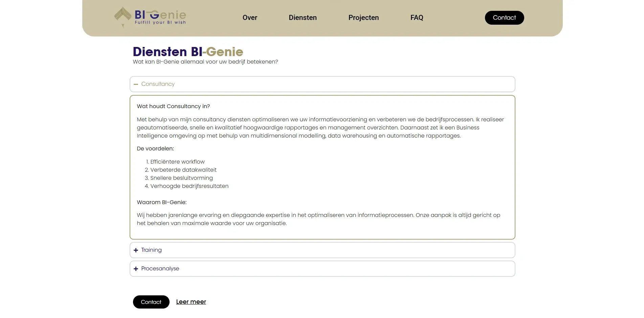
Task: Click the BI-Genie wordmark in header
Action: pos(160,15)
